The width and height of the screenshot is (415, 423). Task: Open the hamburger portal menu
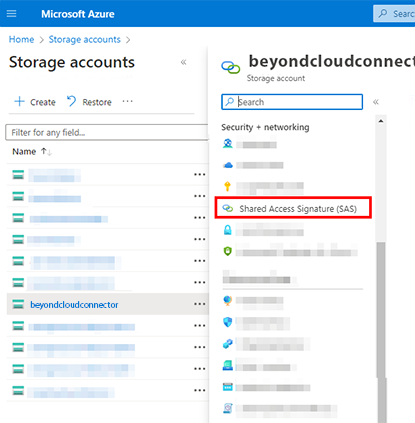tap(11, 14)
